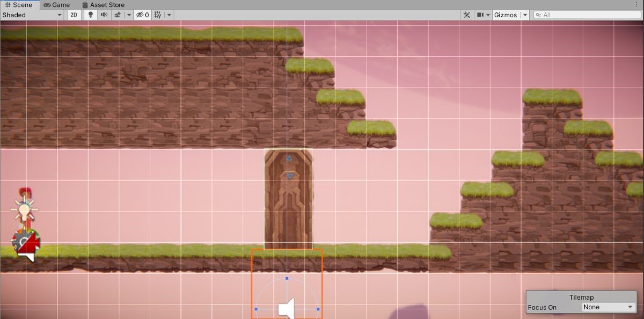Viewport: 644px width, 319px height.
Task: Toggle scene effects (skybox, fog) button
Action: 118,15
